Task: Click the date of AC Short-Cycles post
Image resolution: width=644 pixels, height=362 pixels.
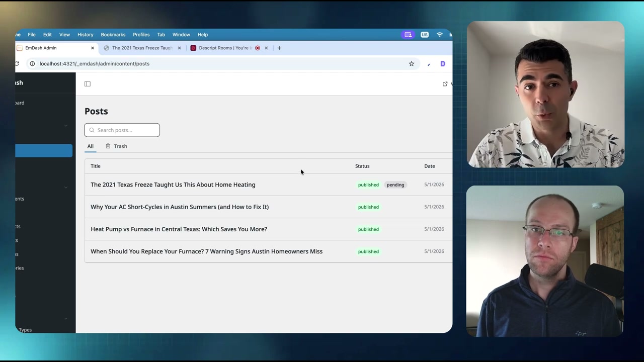Action: point(434,207)
